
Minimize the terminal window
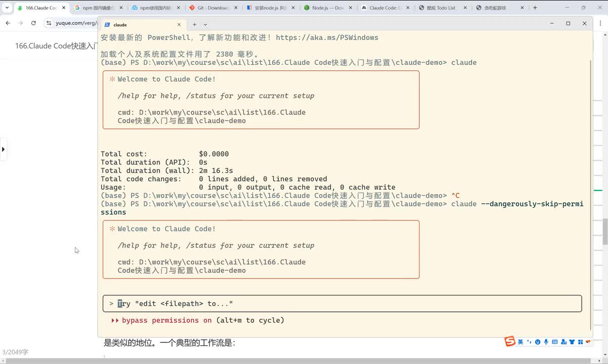coord(551,24)
